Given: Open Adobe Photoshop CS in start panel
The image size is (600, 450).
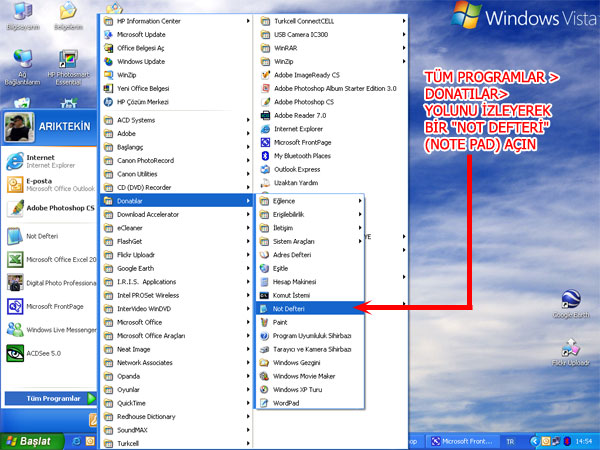Looking at the screenshot, I should (50, 208).
